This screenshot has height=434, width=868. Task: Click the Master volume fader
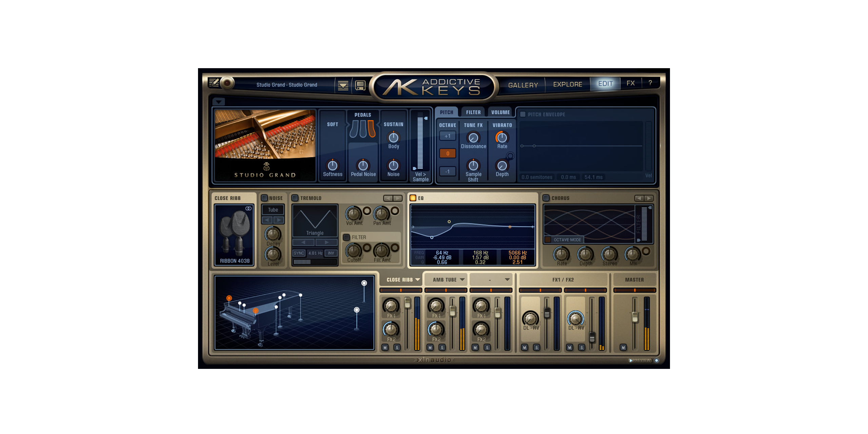point(635,317)
